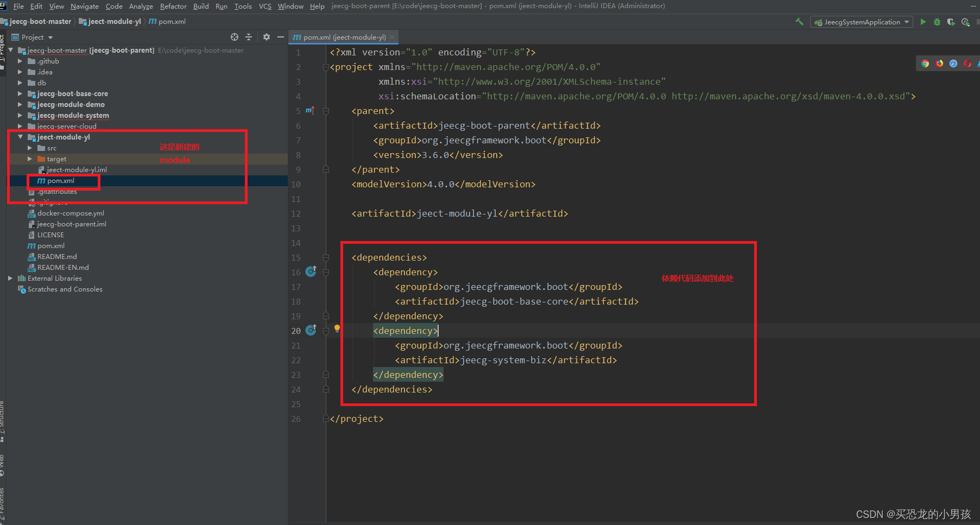Open the vertical Web tool window tab

point(2,465)
